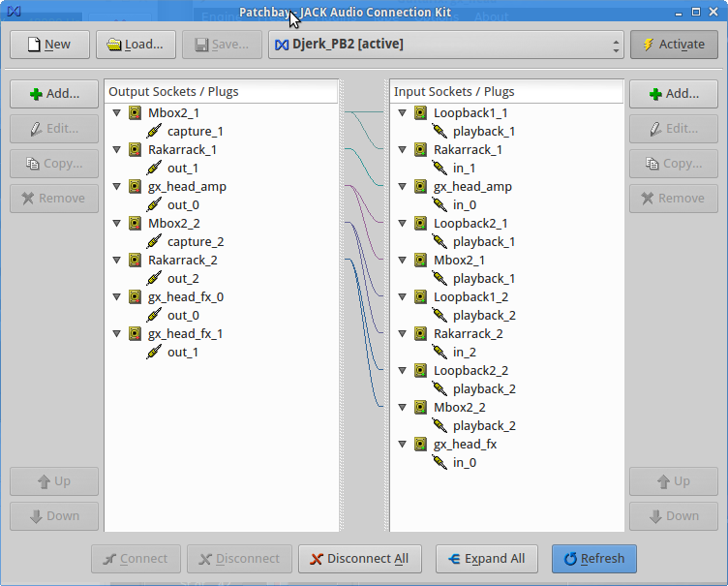Click plug icon beside capture_2
728x586 pixels.
coord(154,241)
